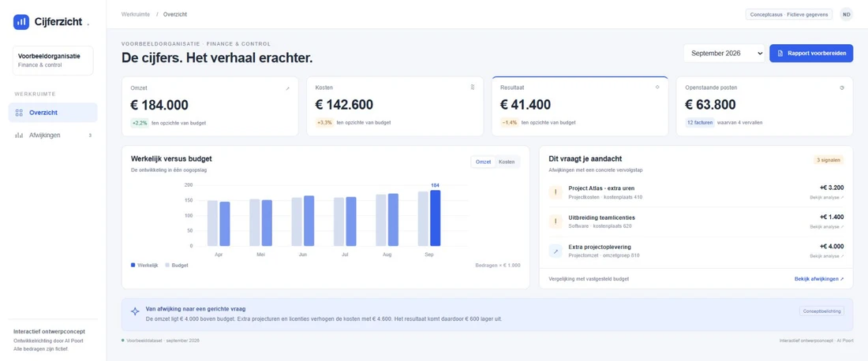The width and height of the screenshot is (868, 361).
Task: Click the 3 signalen badge
Action: (829, 160)
